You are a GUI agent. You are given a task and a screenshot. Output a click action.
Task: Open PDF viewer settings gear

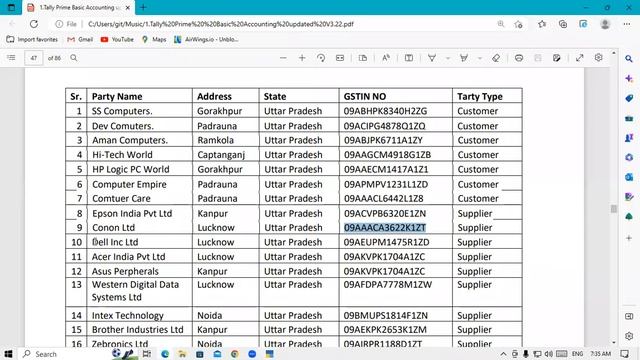pyautogui.click(x=598, y=58)
